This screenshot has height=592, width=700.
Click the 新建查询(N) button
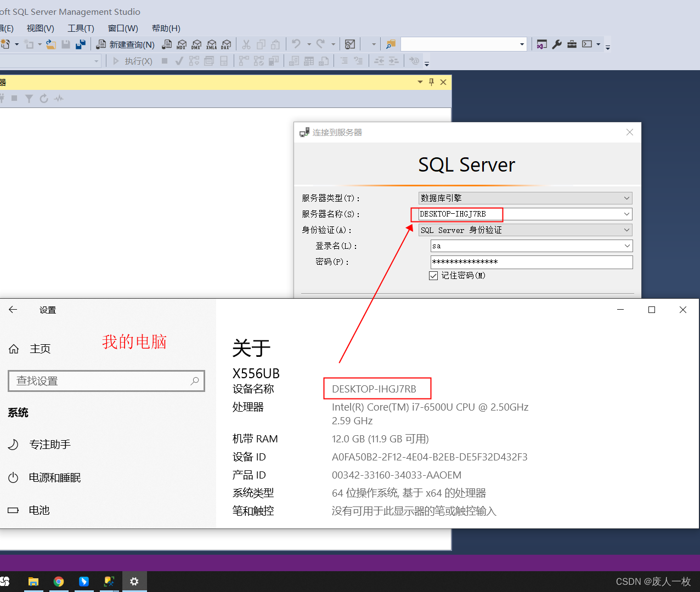pos(126,44)
